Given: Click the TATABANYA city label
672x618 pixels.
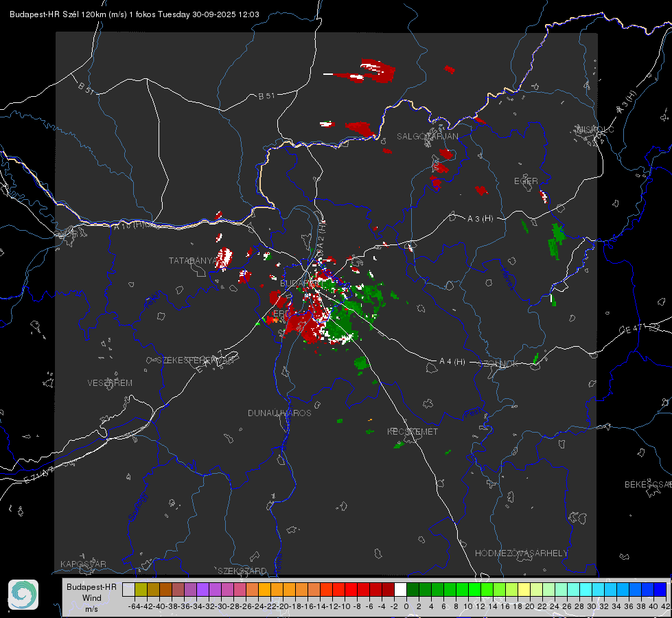Looking at the screenshot, I should pos(194,261).
